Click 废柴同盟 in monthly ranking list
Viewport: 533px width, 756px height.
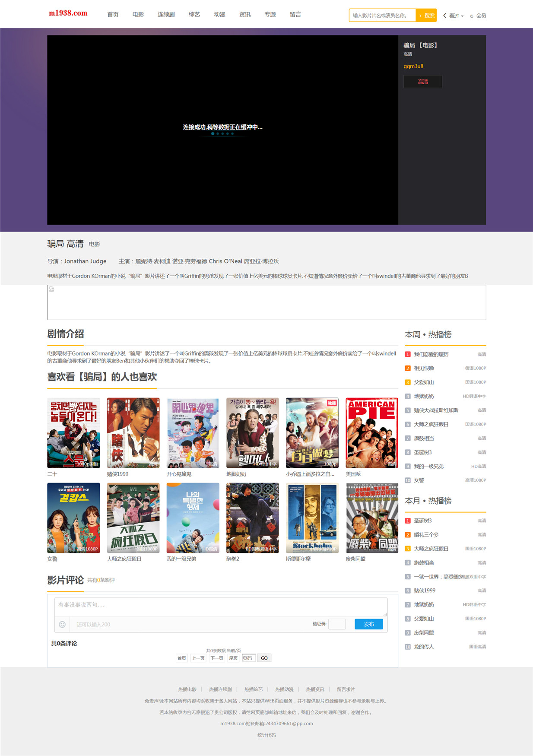(424, 632)
